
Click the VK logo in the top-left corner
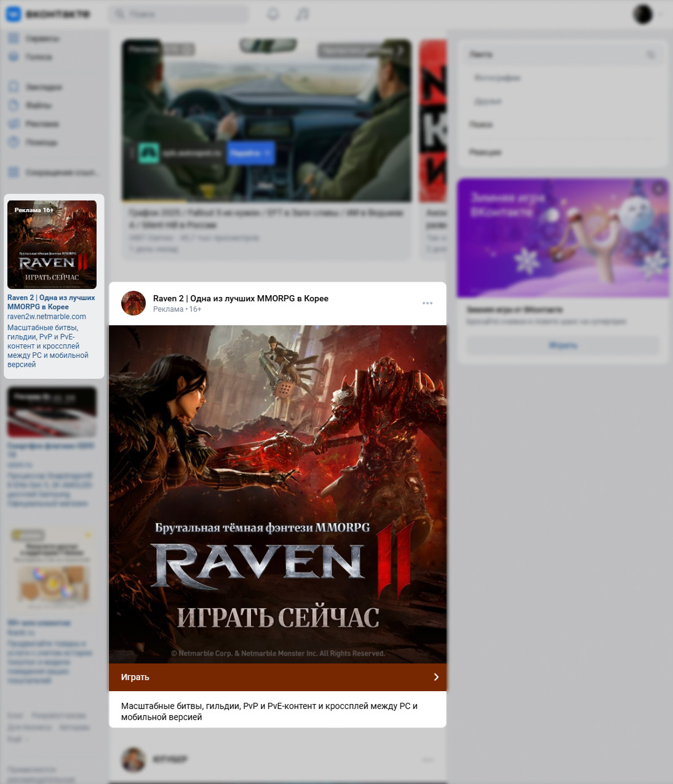(x=14, y=14)
